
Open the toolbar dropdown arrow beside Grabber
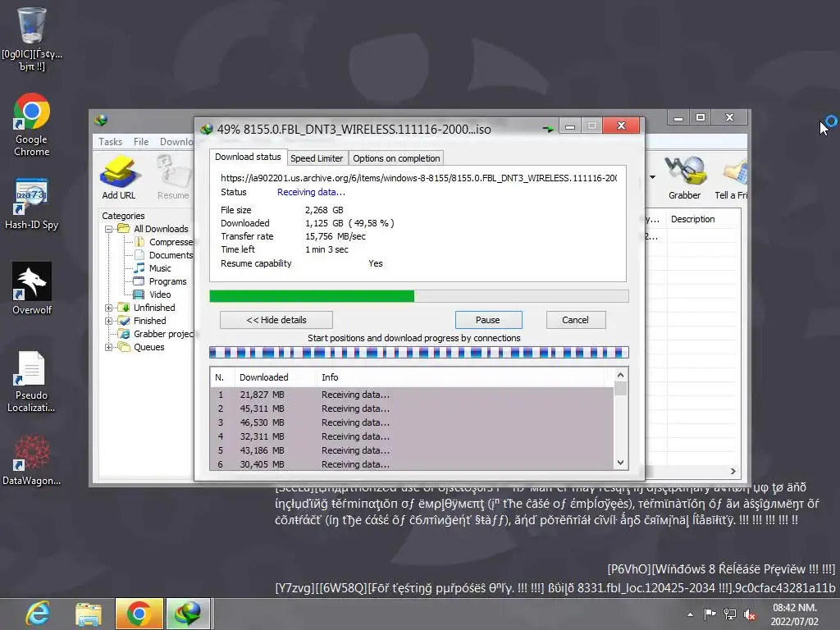tap(652, 177)
